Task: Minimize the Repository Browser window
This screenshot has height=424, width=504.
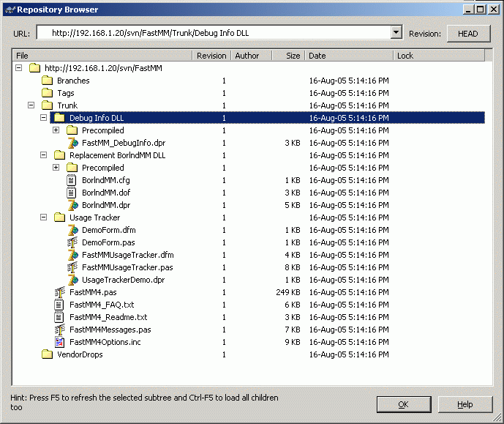Action: coord(469,10)
